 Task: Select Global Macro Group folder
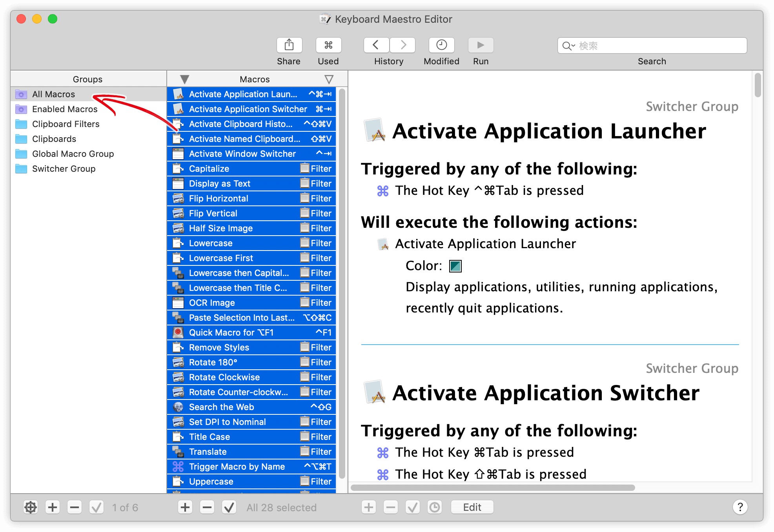click(x=88, y=154)
